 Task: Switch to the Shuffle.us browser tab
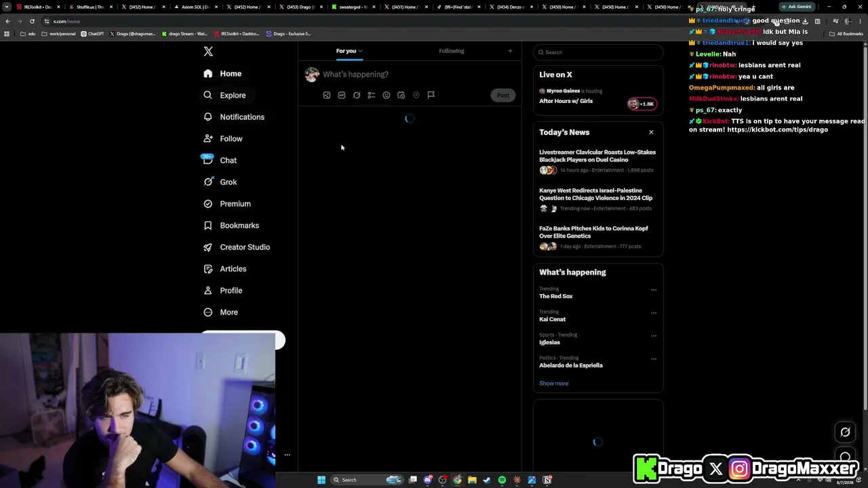92,7
